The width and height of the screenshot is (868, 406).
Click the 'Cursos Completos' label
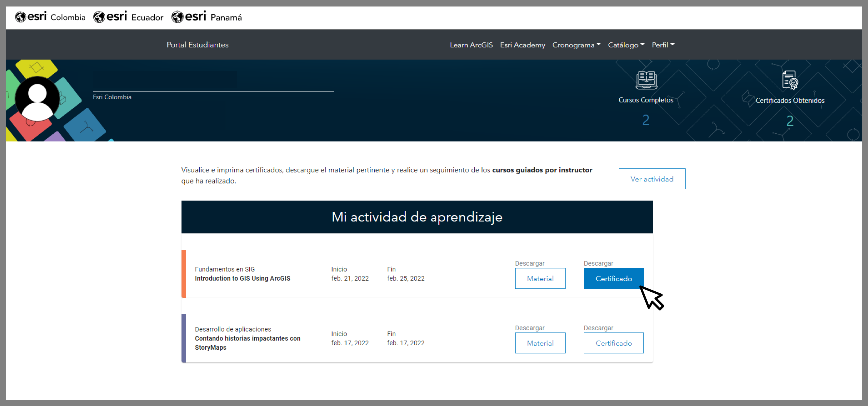(x=646, y=100)
